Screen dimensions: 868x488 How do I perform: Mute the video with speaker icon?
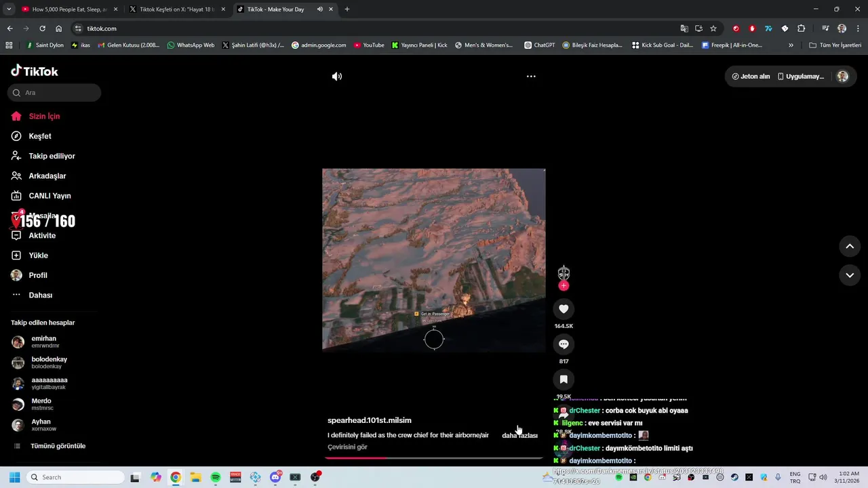(337, 77)
